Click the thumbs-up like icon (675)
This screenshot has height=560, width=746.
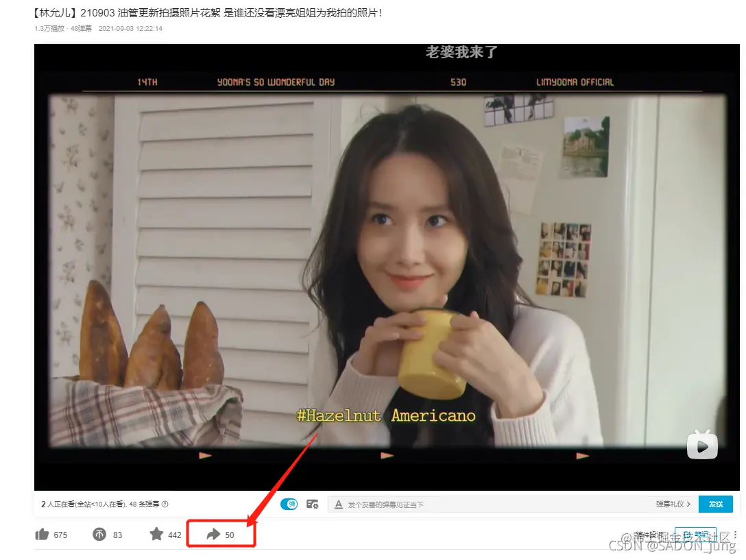[x=42, y=535]
